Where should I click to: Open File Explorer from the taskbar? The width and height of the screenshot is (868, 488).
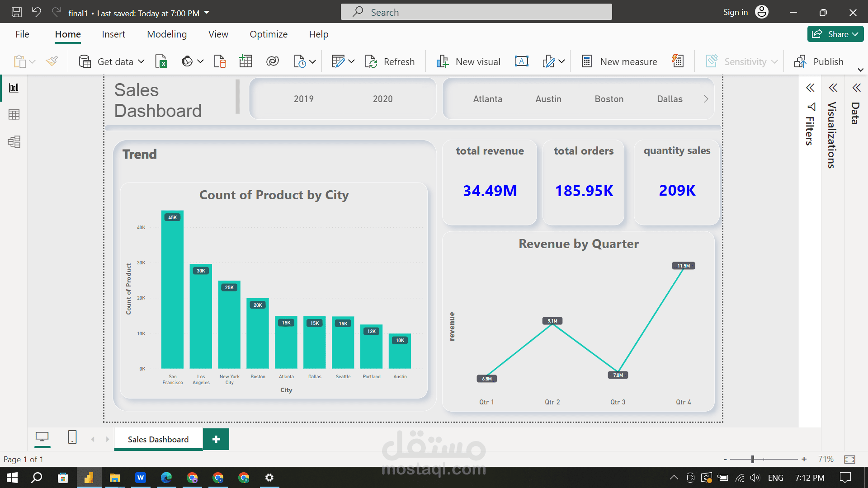tap(115, 478)
